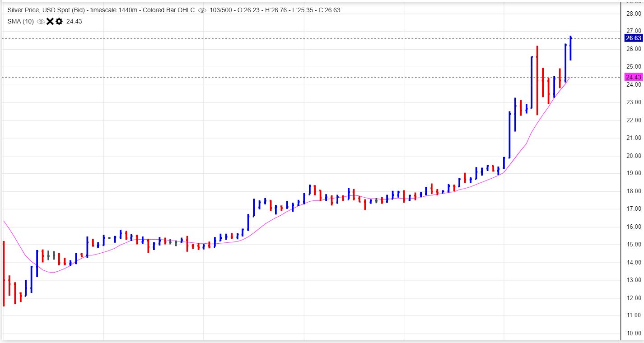Open SMA (10) settings via the gear icon
This screenshot has height=343, width=644.
click(x=59, y=21)
